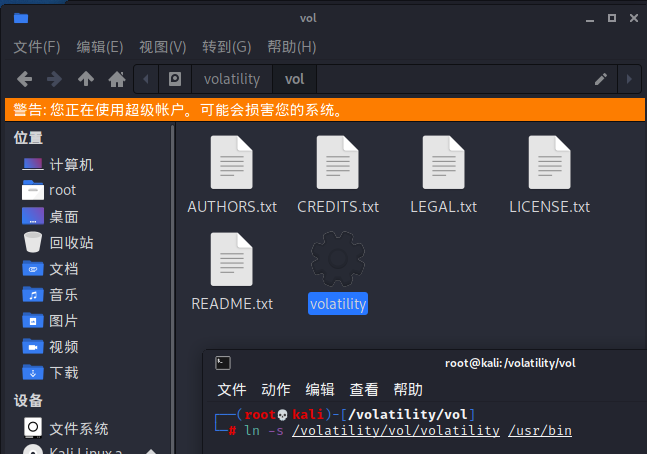Screen dimensions: 647x454
Task: Click the /usr/bin path in the terminal command
Action: (x=540, y=431)
